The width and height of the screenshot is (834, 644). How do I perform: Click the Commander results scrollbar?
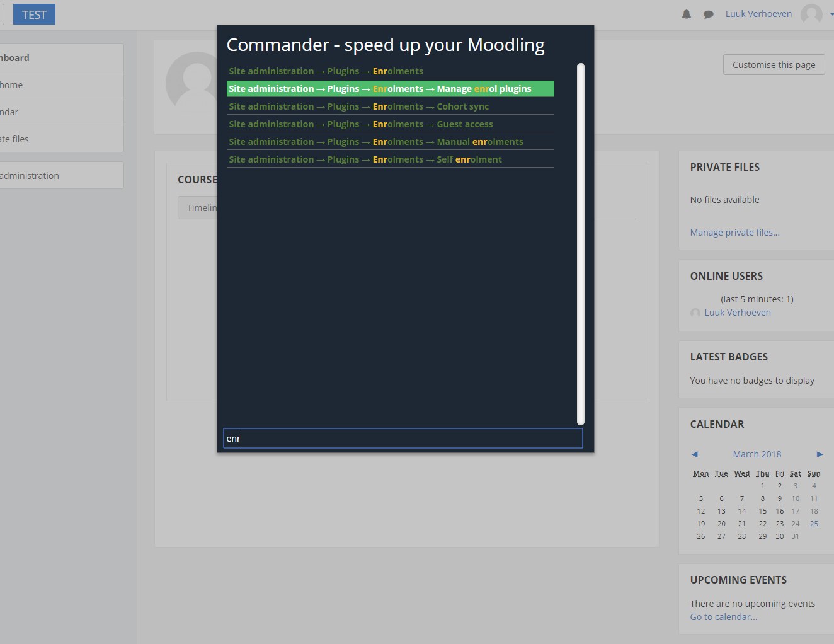pyautogui.click(x=581, y=244)
